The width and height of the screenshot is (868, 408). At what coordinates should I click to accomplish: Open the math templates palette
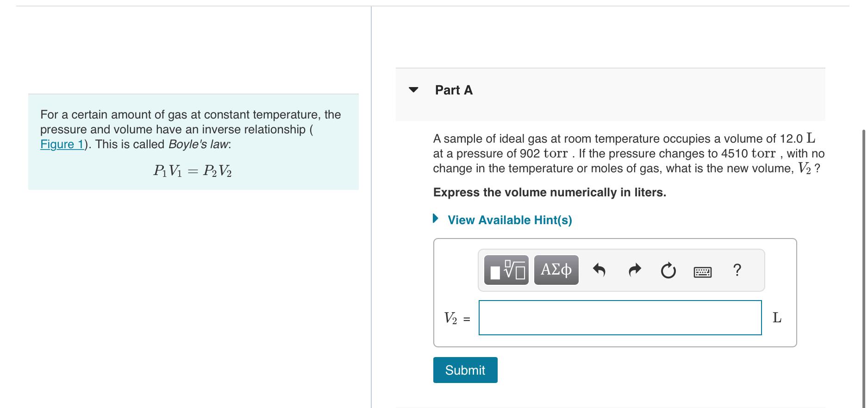pyautogui.click(x=506, y=270)
